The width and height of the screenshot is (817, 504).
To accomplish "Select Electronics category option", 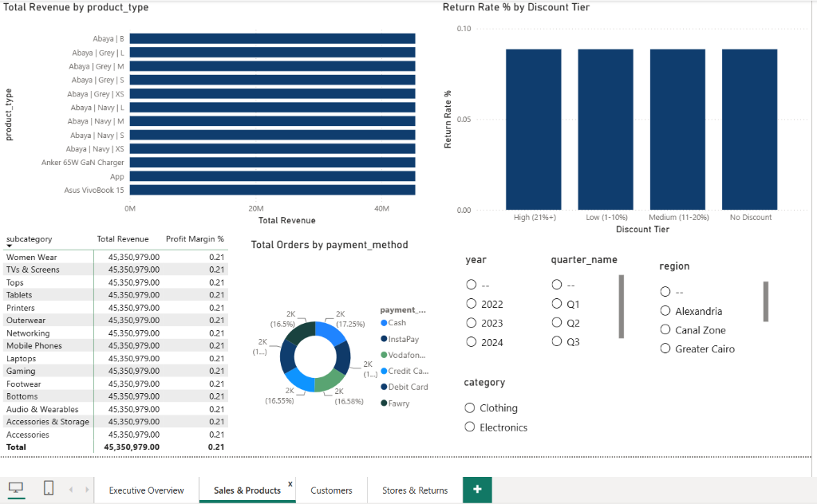I will click(470, 427).
